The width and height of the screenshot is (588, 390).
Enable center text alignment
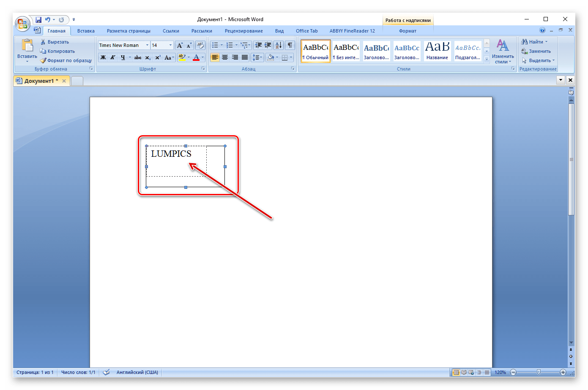225,57
